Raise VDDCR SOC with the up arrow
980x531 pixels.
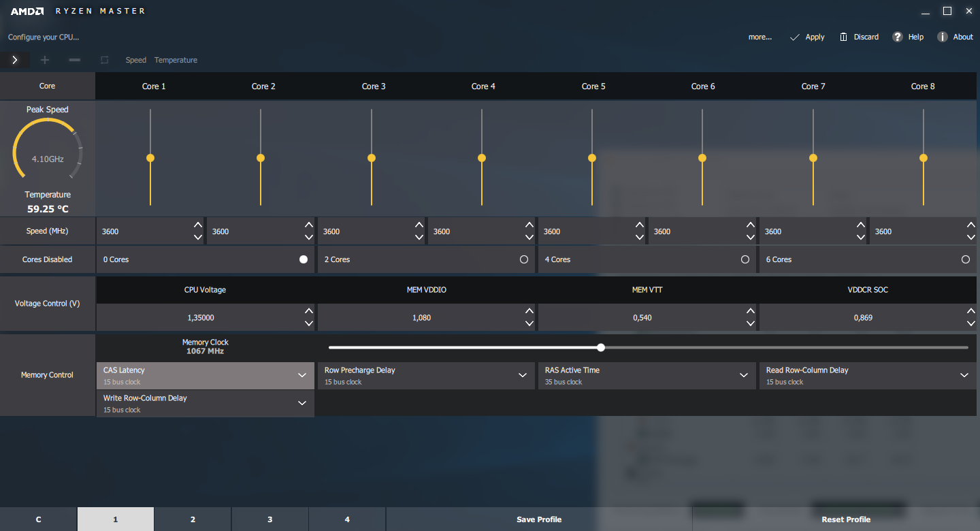(971, 311)
